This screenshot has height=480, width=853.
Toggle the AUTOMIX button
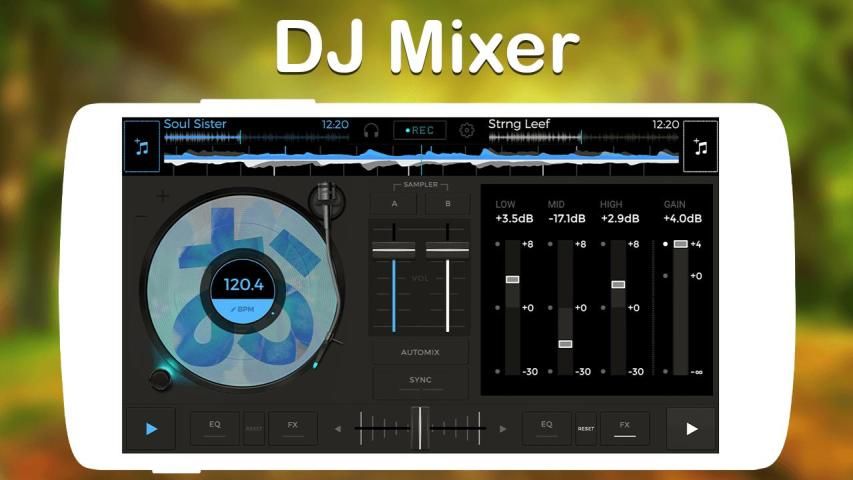coord(420,352)
